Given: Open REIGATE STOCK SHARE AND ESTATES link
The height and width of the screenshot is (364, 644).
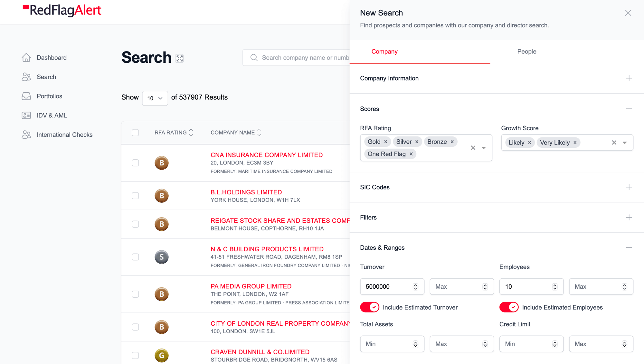Looking at the screenshot, I should pyautogui.click(x=280, y=220).
